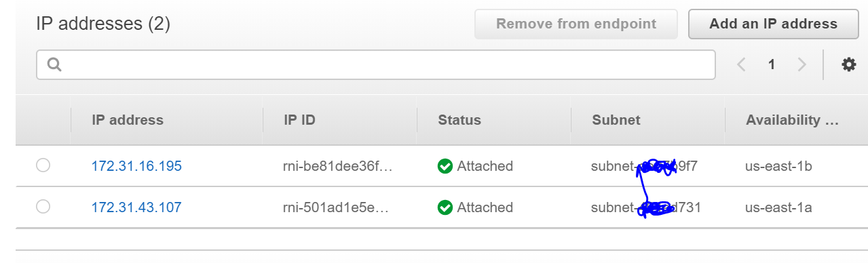Sort by IP ID column header
This screenshot has width=868, height=263.
(299, 120)
